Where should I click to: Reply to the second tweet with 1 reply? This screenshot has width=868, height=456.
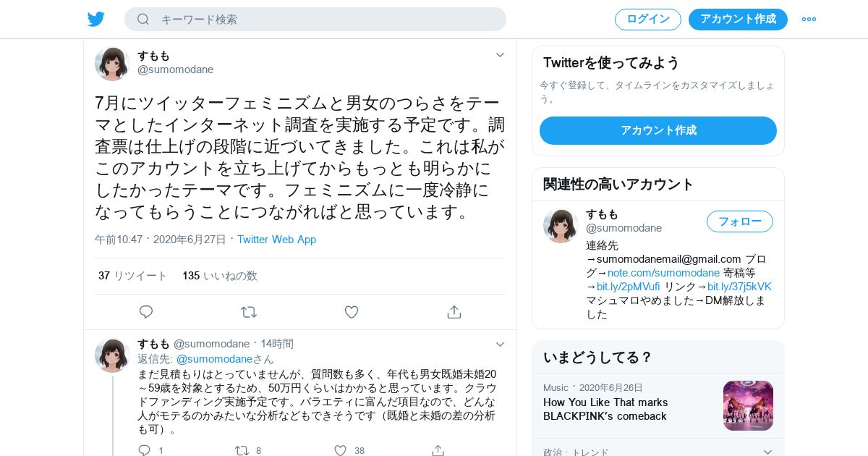[x=145, y=450]
